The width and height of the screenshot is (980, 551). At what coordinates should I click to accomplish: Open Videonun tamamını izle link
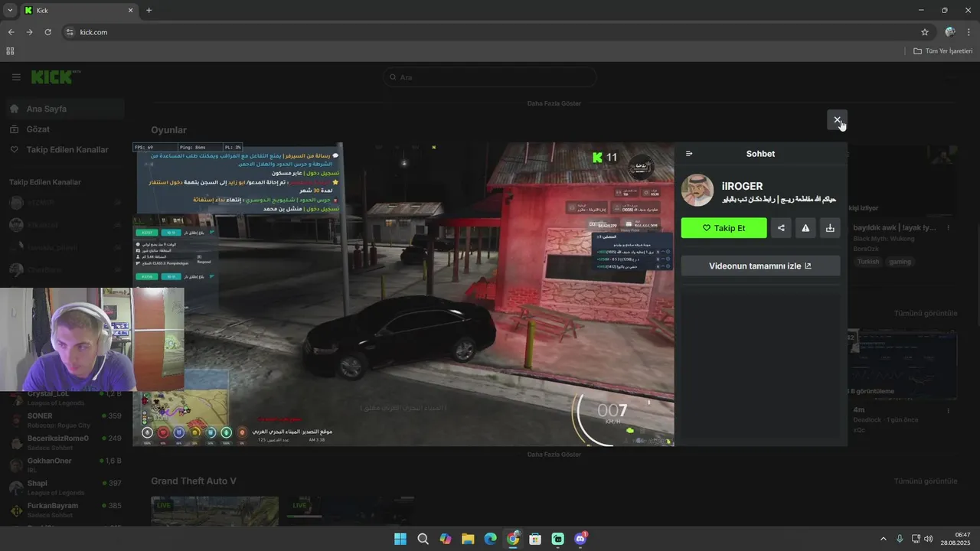[760, 266]
